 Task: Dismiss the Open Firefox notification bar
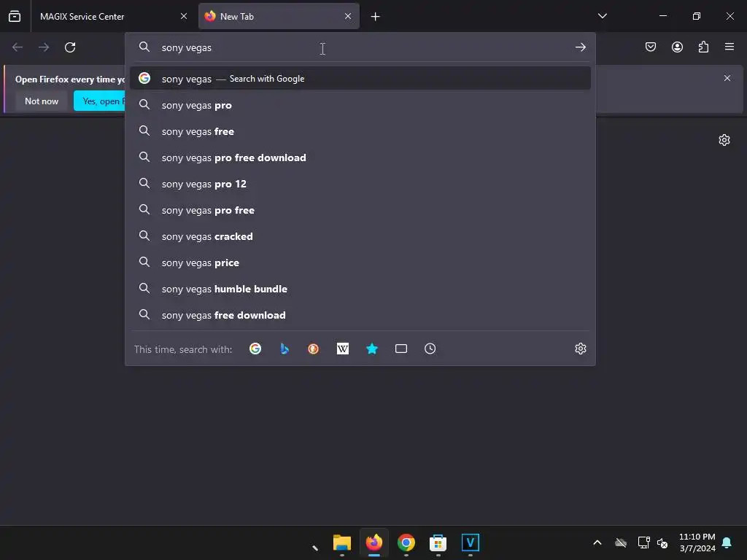(x=727, y=78)
